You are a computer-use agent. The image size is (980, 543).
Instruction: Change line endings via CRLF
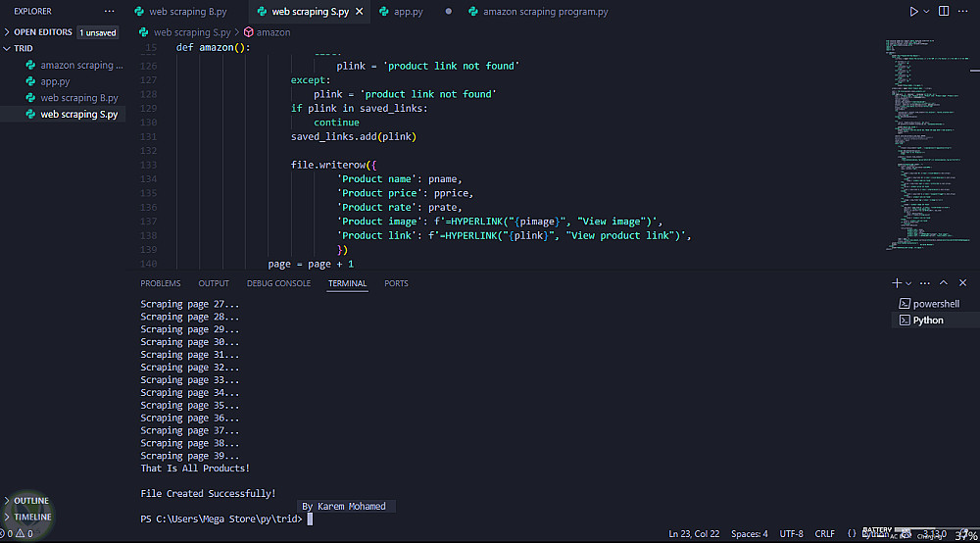point(824,533)
